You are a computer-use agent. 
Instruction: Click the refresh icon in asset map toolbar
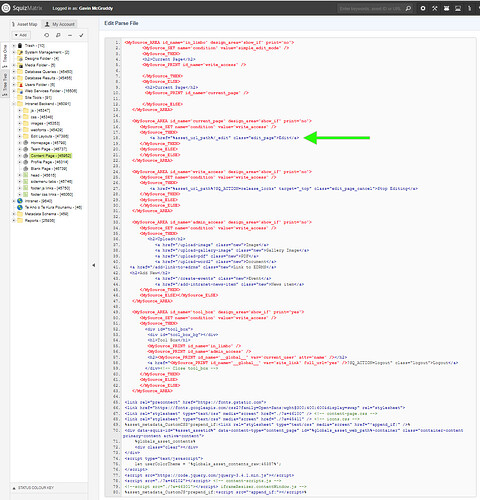click(x=47, y=35)
